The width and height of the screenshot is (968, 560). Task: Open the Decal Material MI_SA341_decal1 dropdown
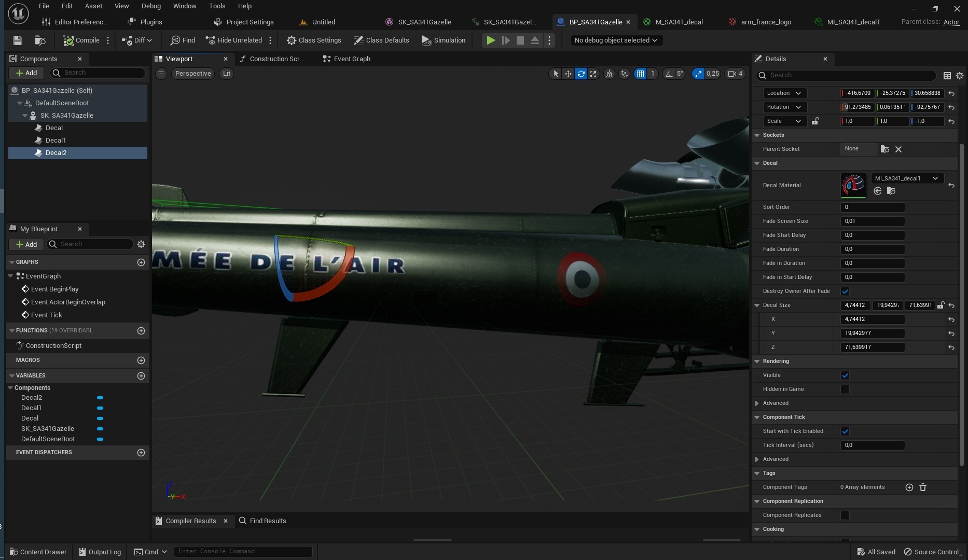tap(906, 178)
